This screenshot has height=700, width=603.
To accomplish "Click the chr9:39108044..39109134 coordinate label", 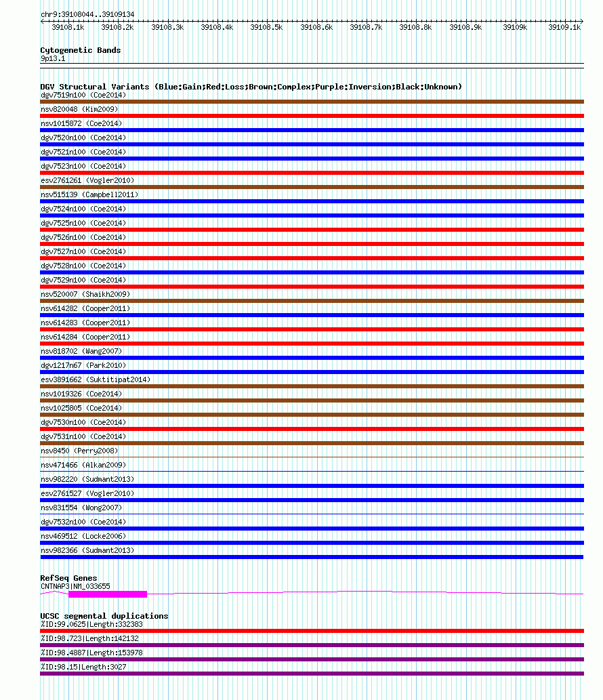I will pyautogui.click(x=87, y=14).
